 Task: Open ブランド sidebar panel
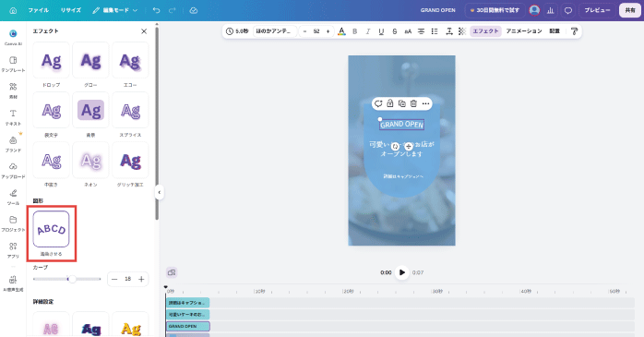click(x=13, y=144)
